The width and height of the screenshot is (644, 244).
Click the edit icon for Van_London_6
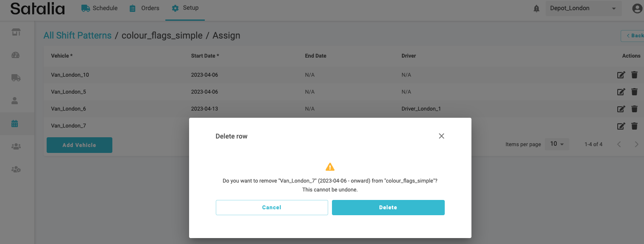[x=621, y=109]
